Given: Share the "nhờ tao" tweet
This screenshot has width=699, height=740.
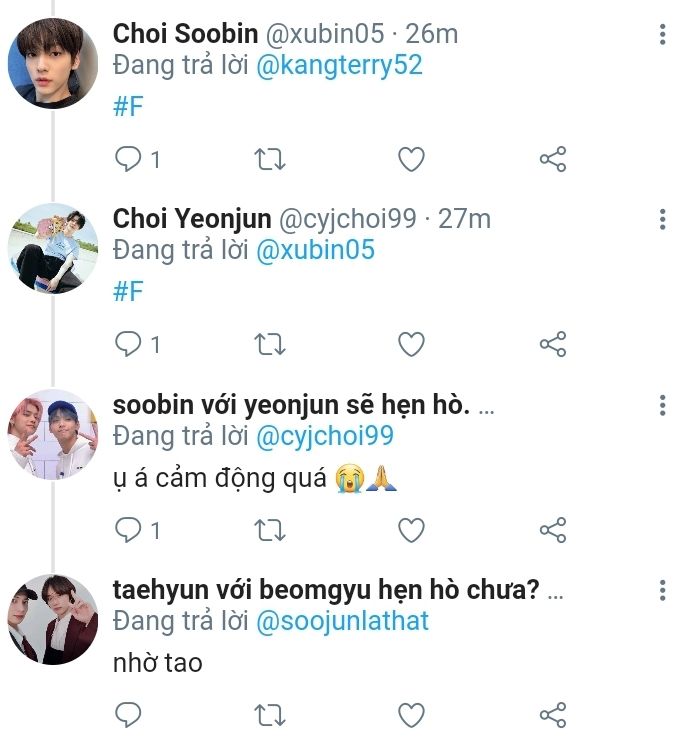Looking at the screenshot, I should pos(553,715).
